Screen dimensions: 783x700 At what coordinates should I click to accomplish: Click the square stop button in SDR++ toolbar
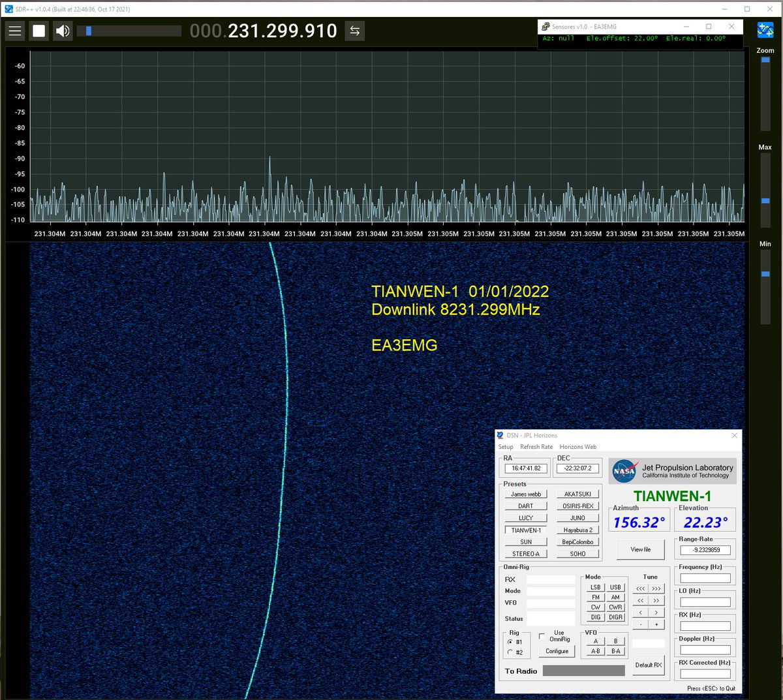coord(38,30)
